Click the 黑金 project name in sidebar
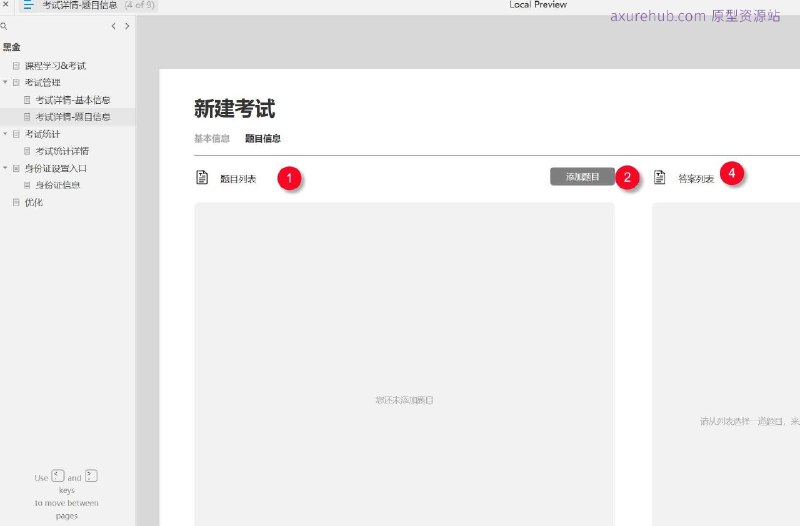The image size is (800, 526). pos(11,47)
